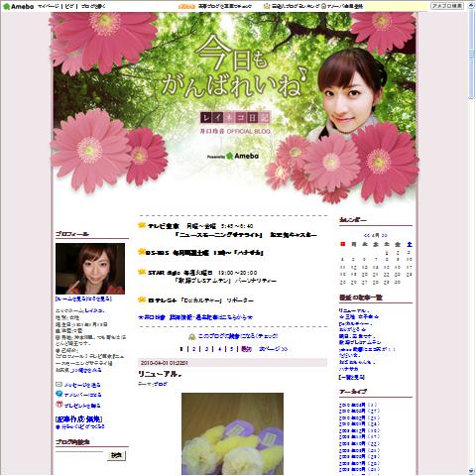Click the Ameba logo in top bar

point(19,6)
